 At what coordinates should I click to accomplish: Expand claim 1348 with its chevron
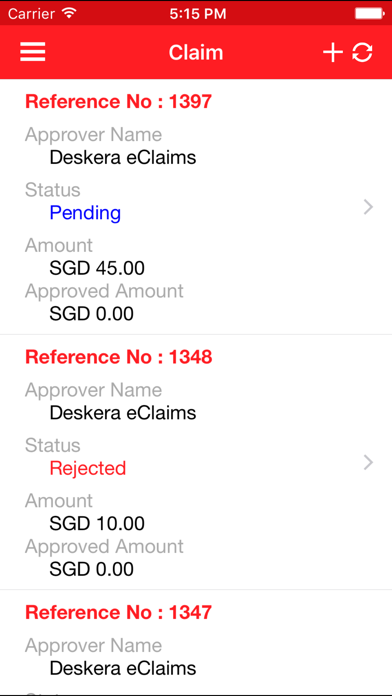click(368, 463)
